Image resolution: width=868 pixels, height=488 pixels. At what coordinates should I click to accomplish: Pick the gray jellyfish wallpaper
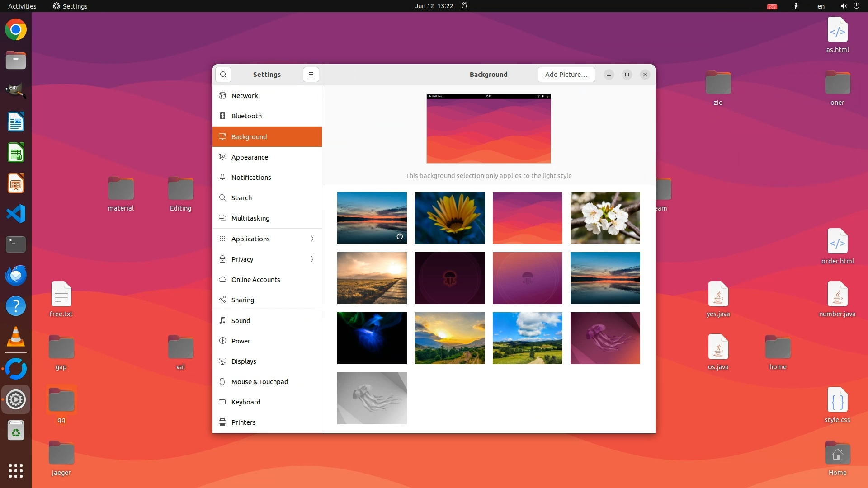point(372,398)
